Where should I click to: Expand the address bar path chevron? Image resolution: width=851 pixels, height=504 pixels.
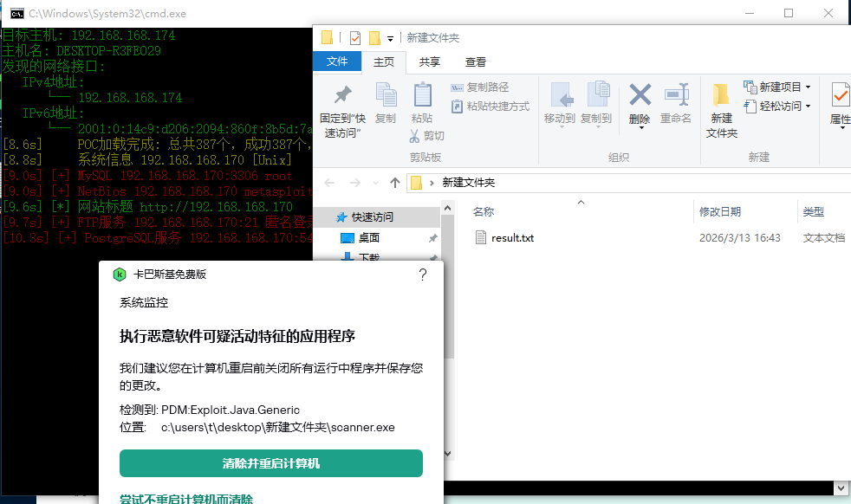432,183
